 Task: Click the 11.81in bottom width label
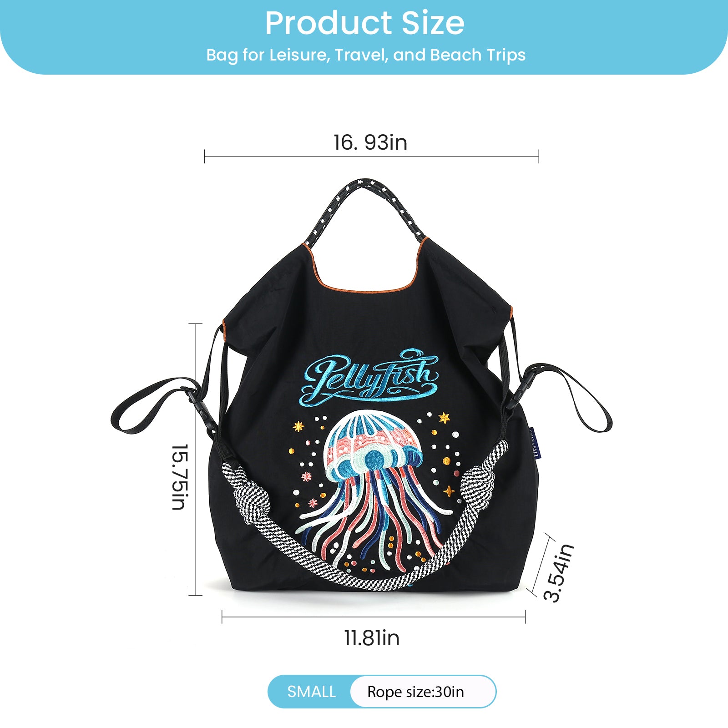click(x=372, y=638)
